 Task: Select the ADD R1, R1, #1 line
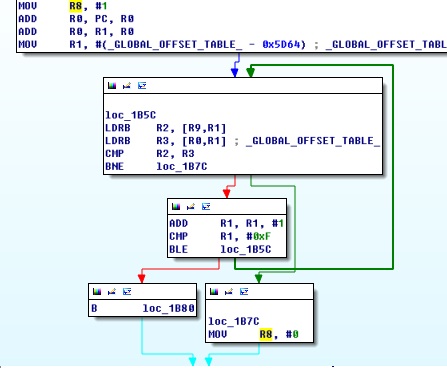pos(227,223)
